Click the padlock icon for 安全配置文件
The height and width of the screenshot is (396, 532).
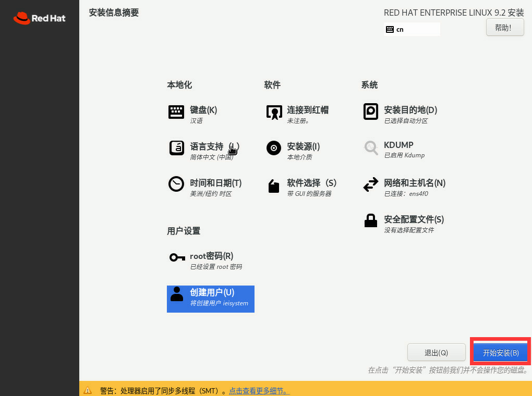click(371, 220)
